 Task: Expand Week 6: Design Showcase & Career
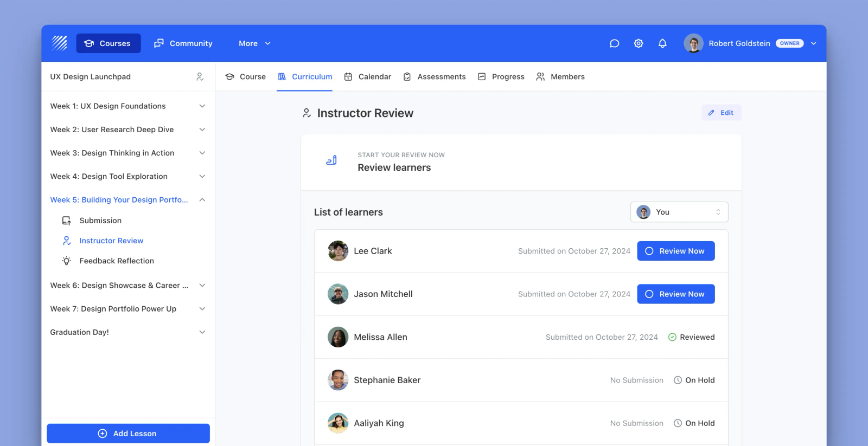(202, 285)
